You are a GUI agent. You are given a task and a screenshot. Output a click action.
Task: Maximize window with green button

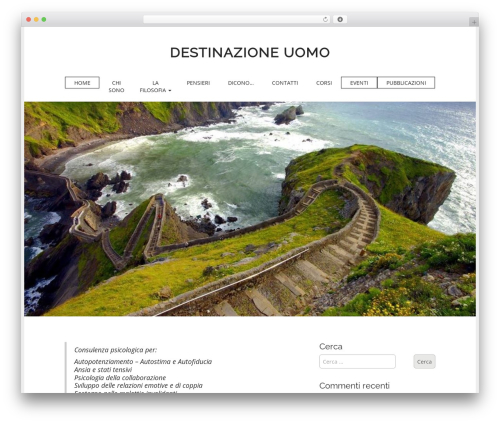tap(44, 20)
